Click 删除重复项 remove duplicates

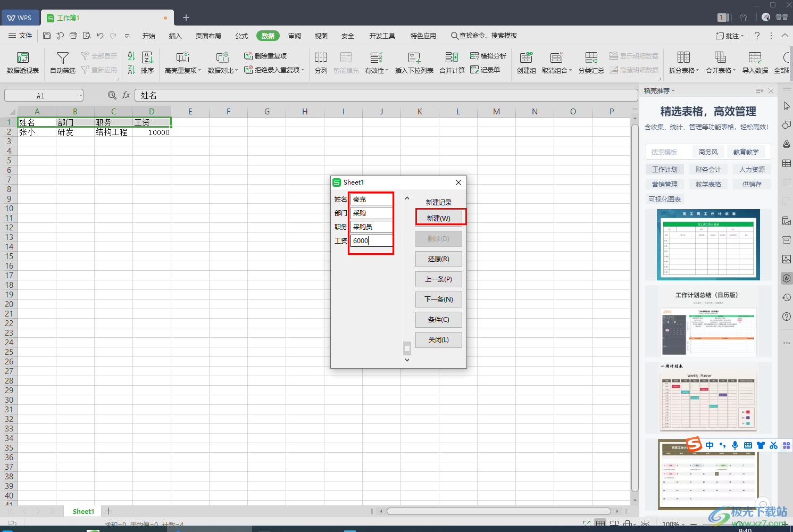[265, 56]
